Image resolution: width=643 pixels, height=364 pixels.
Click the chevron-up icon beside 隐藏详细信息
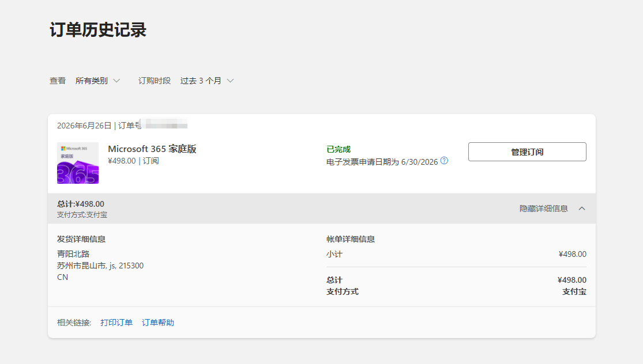581,208
